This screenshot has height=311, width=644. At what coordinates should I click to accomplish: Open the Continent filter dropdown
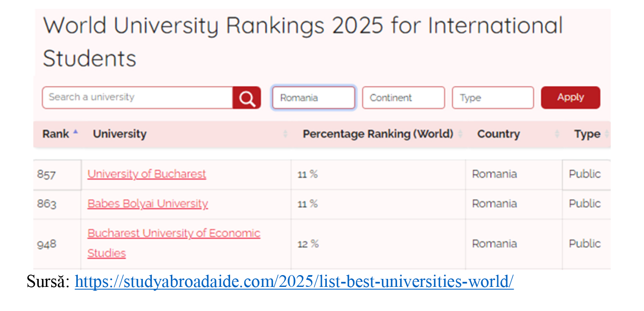[x=403, y=98]
